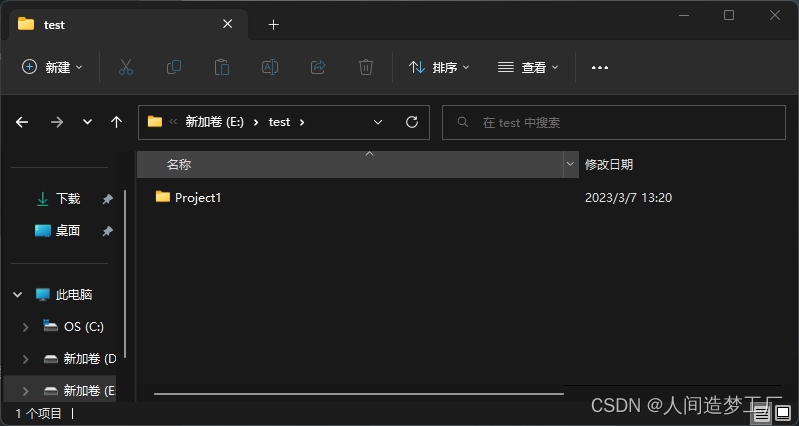Screen dimensions: 799x426
Task: Refresh the test folder
Action: pyautogui.click(x=412, y=122)
